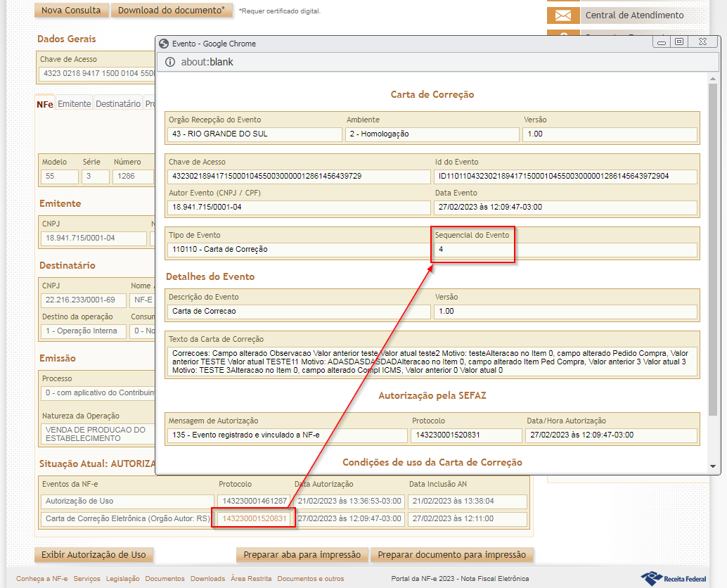Image resolution: width=727 pixels, height=588 pixels.
Task: Open Área Restrita footer link
Action: (251, 579)
